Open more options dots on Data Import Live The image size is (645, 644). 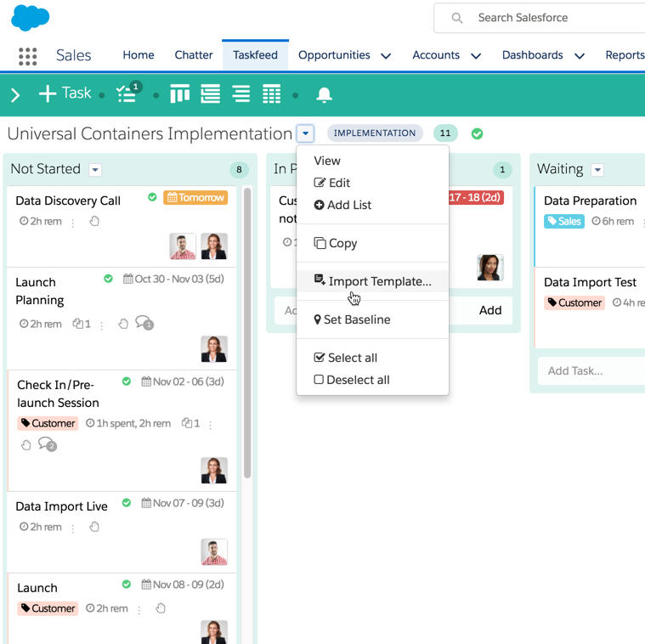[73, 528]
